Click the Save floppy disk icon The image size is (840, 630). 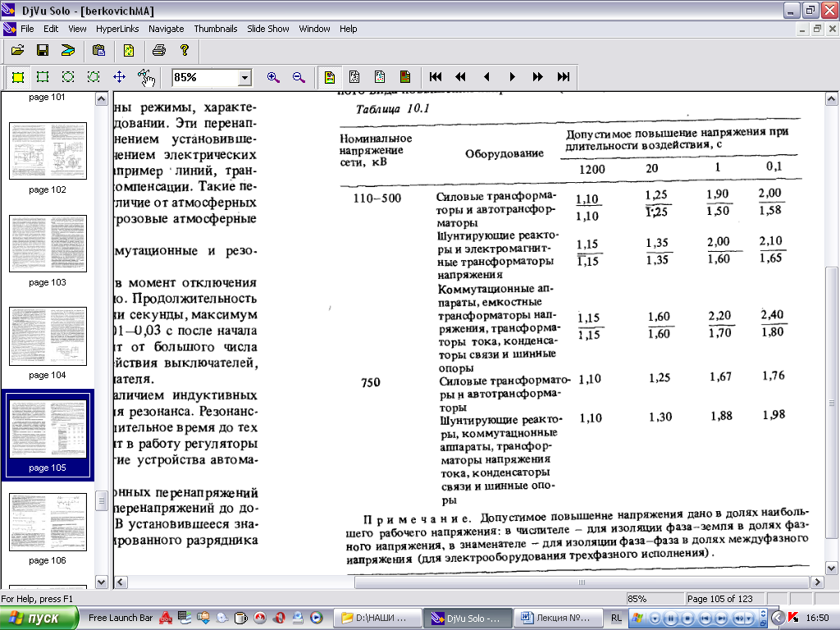(x=43, y=50)
